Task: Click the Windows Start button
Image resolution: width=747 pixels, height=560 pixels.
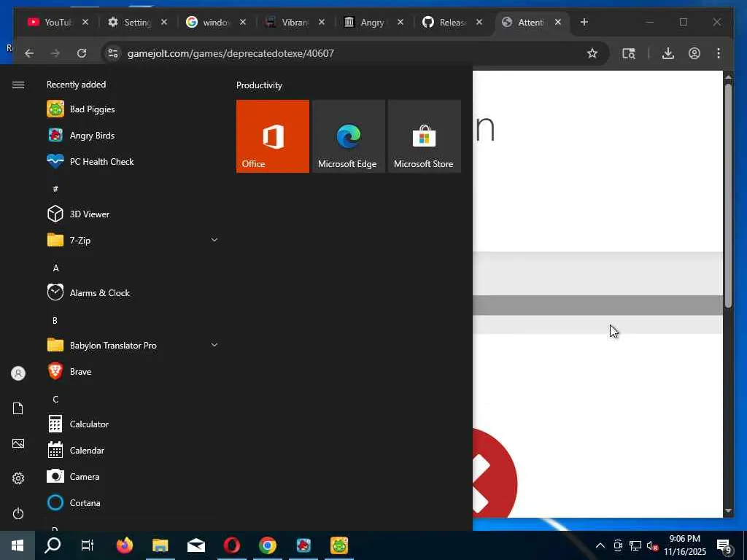Action: pyautogui.click(x=18, y=545)
